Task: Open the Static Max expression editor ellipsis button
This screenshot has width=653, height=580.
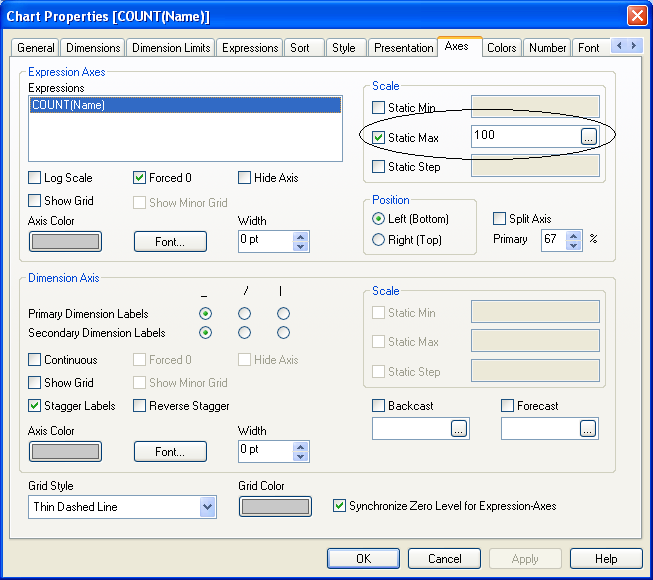Action: coord(588,137)
